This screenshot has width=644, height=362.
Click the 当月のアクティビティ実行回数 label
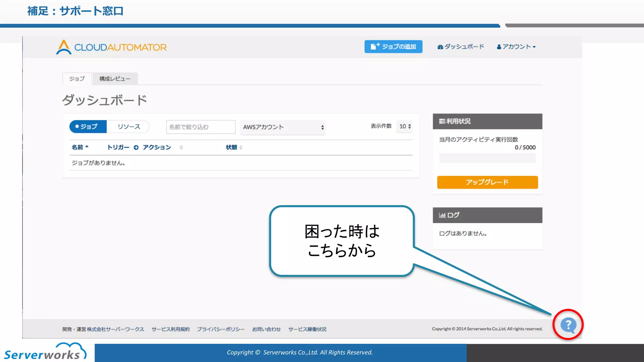click(x=478, y=140)
